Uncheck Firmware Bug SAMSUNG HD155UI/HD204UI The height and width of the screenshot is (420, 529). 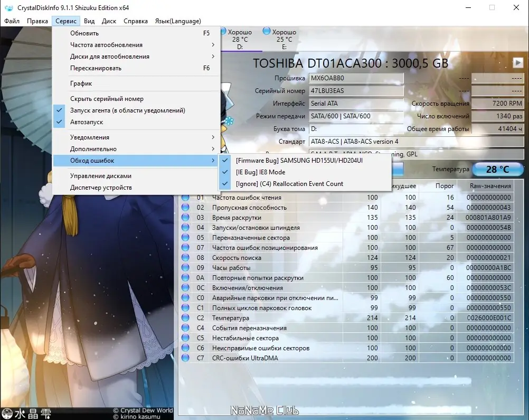[305, 161]
